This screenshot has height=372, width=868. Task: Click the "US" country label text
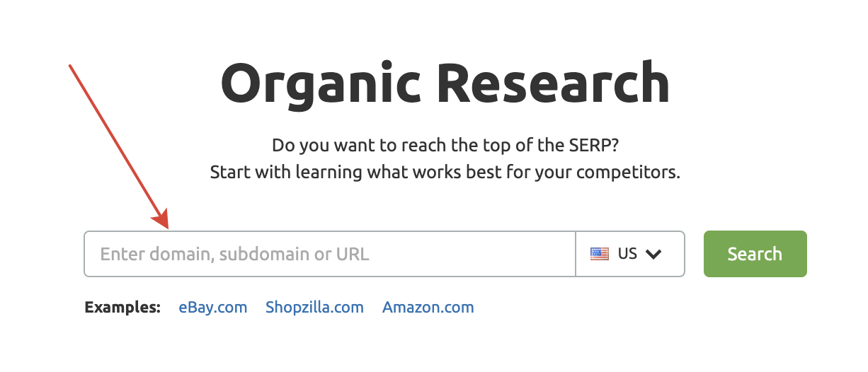point(627,254)
